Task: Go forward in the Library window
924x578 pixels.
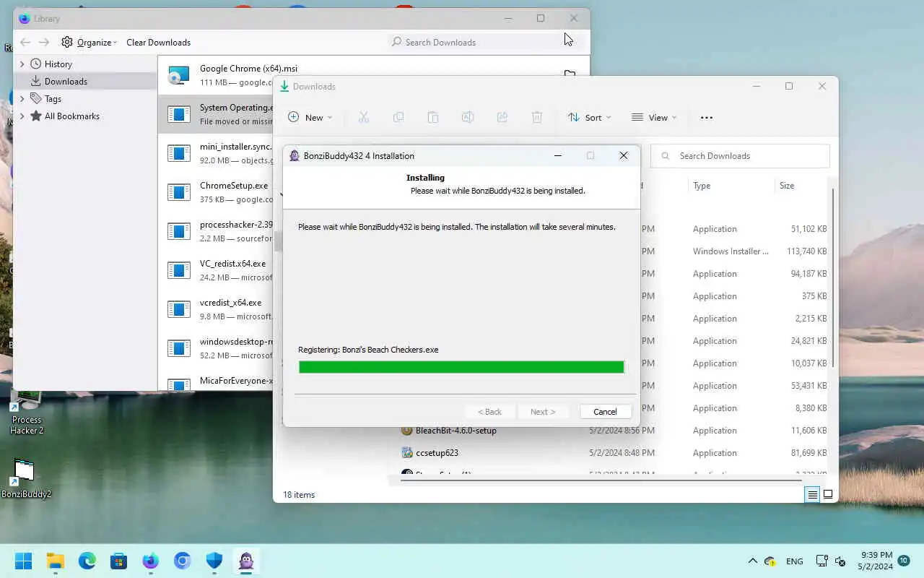Action: point(44,42)
